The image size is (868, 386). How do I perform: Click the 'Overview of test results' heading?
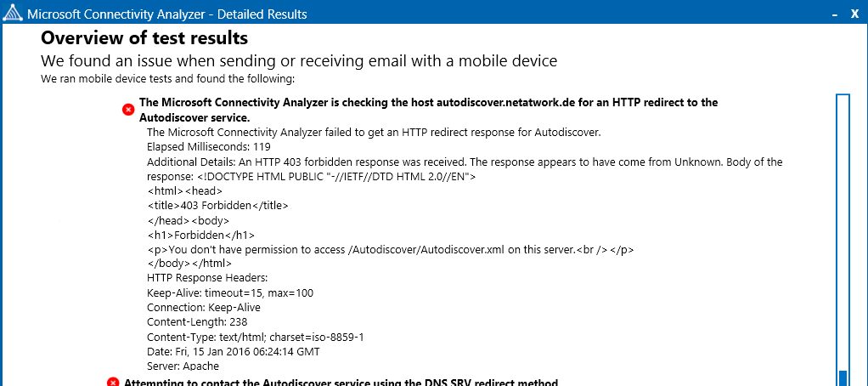(144, 38)
